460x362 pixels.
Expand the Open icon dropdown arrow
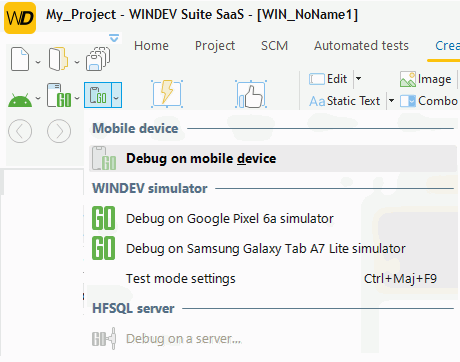pyautogui.click(x=77, y=62)
